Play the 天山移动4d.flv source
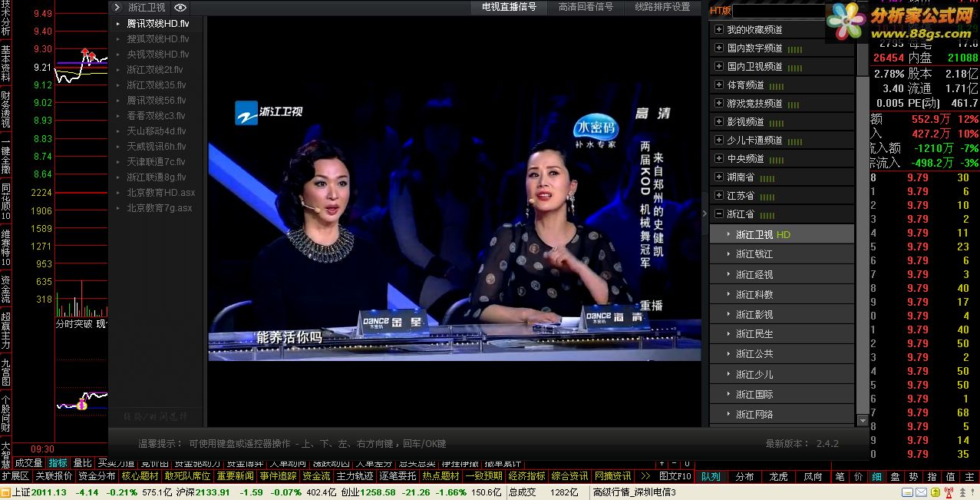The width and height of the screenshot is (980, 500). click(x=157, y=131)
